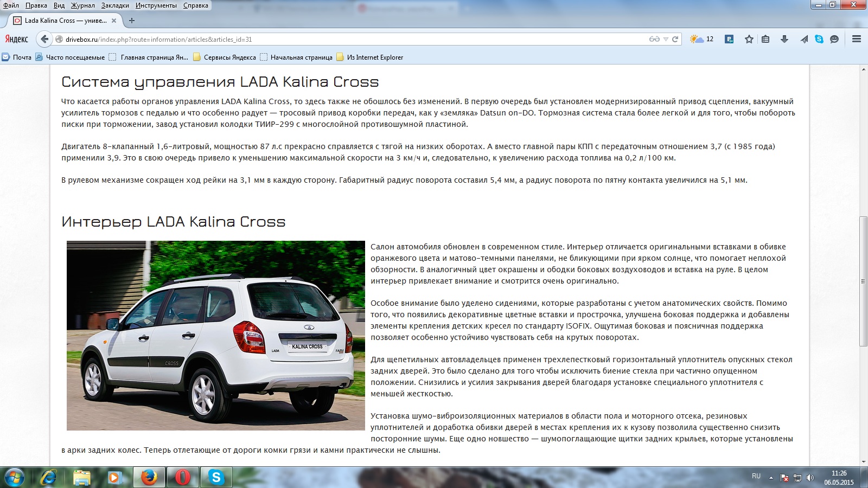Click the tray flag with red cross
Image resolution: width=868 pixels, height=488 pixels.
784,478
